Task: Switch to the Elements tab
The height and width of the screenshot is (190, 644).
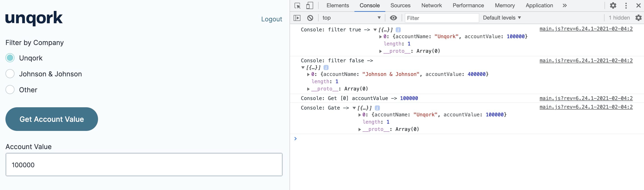Action: pos(337,5)
